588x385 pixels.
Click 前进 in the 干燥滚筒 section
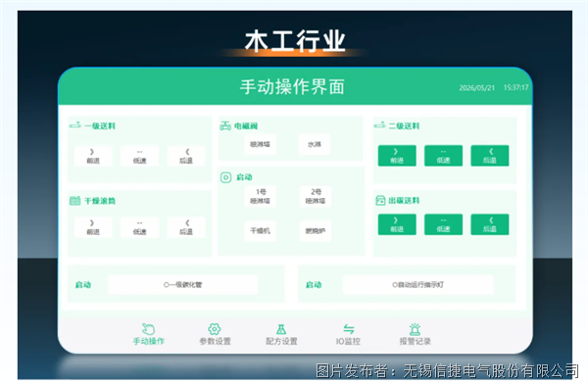(93, 227)
